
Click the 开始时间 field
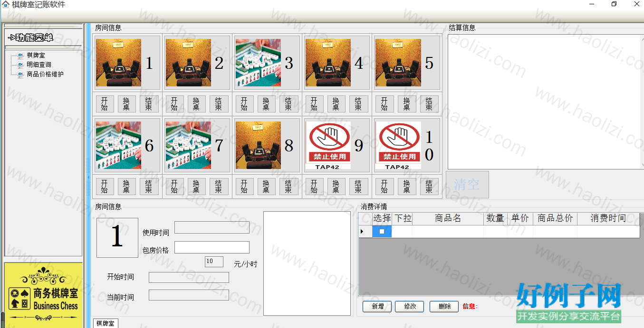tap(189, 277)
